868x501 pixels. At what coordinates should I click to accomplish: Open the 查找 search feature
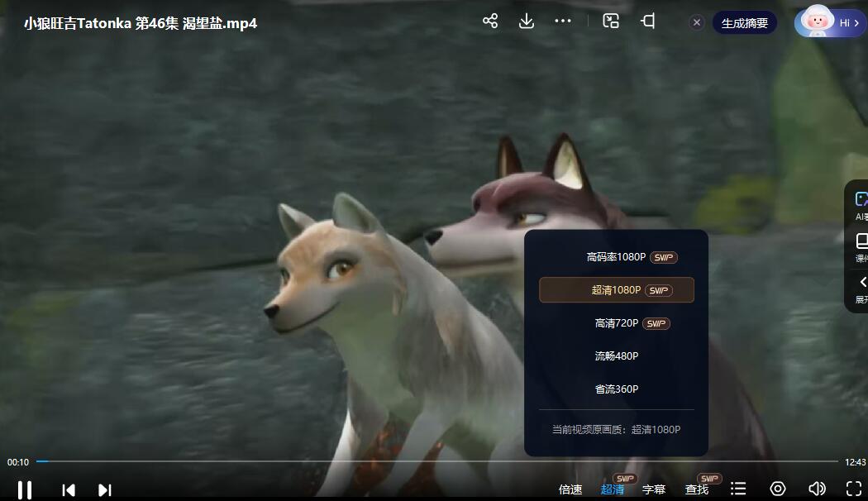click(696, 489)
